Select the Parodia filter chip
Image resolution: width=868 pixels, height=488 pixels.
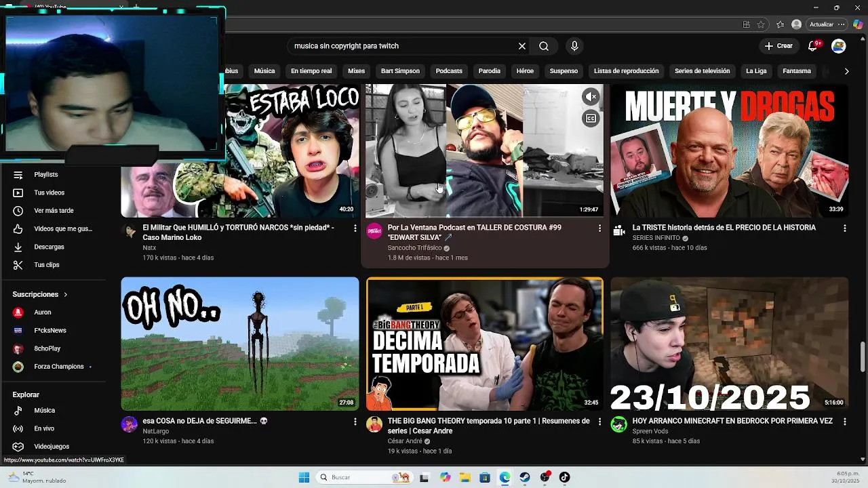tap(489, 70)
